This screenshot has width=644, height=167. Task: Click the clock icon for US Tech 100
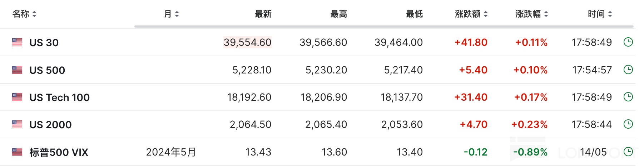[628, 97]
